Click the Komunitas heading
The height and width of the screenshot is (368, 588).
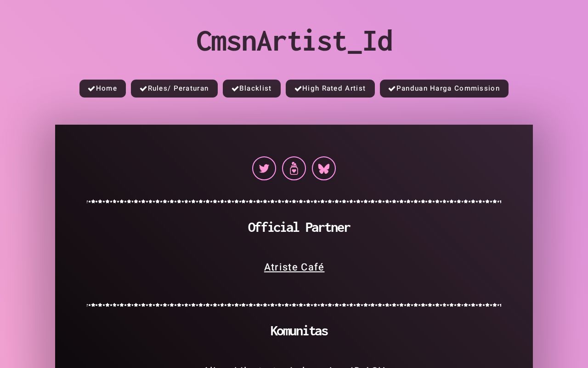(299, 331)
